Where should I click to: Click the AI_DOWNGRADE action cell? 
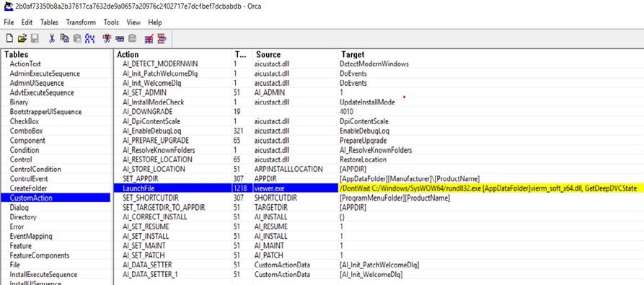tap(147, 112)
